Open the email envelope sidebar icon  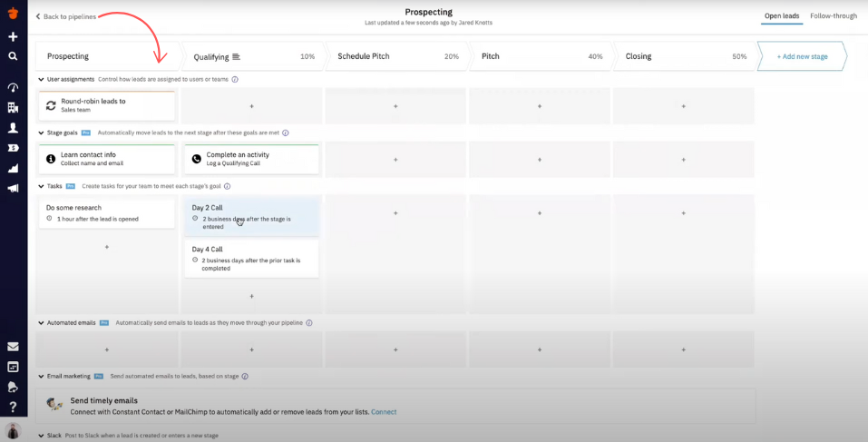(x=13, y=347)
